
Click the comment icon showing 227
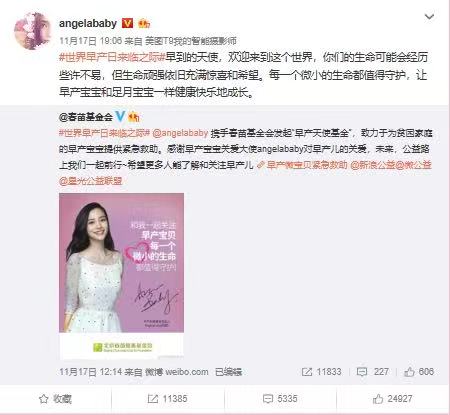tap(362, 372)
